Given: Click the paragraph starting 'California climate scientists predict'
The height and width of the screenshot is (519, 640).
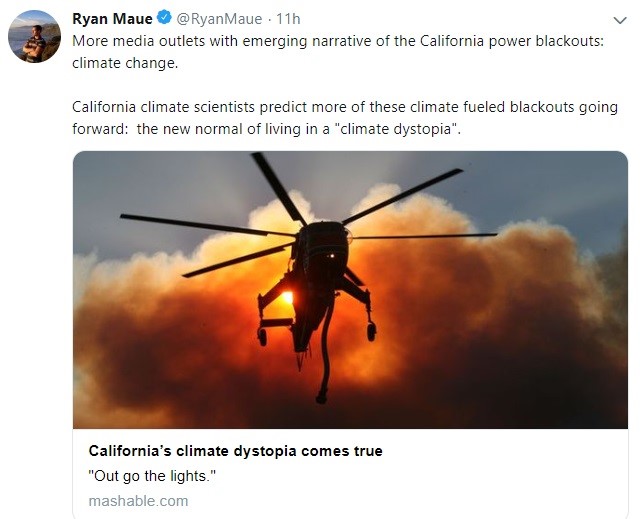Looking at the screenshot, I should 345,118.
